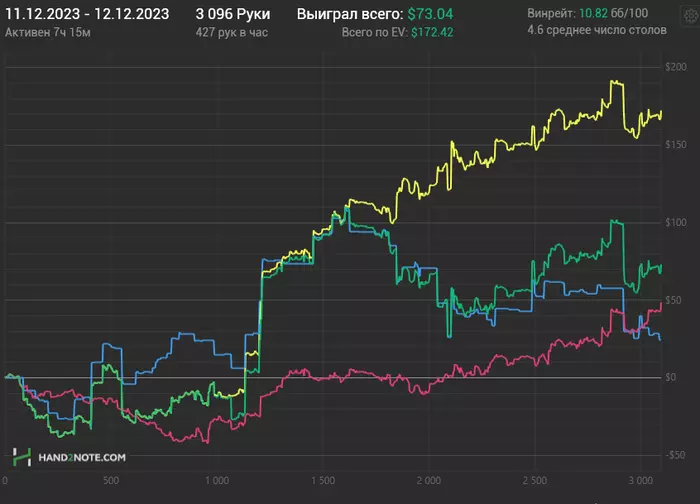This screenshot has width=700, height=504.
Task: Click the $200 y-axis label
Action: [676, 67]
